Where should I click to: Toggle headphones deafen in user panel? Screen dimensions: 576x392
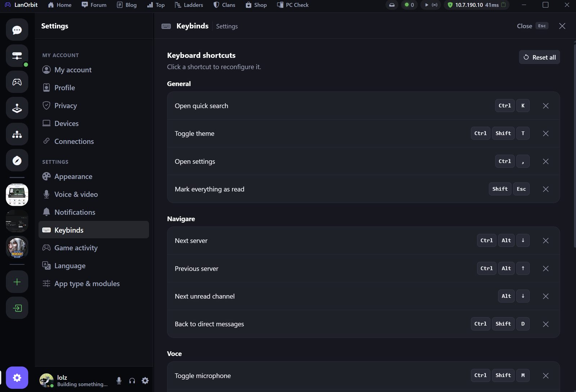point(132,380)
